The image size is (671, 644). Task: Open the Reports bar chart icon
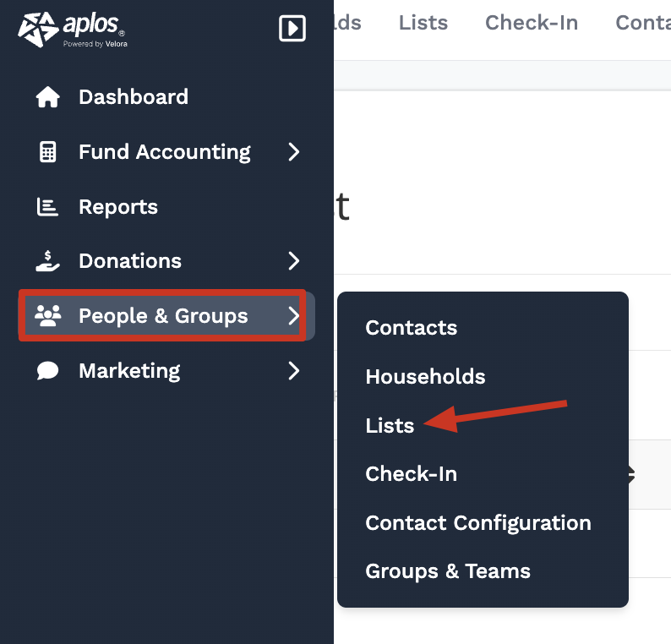pos(48,207)
